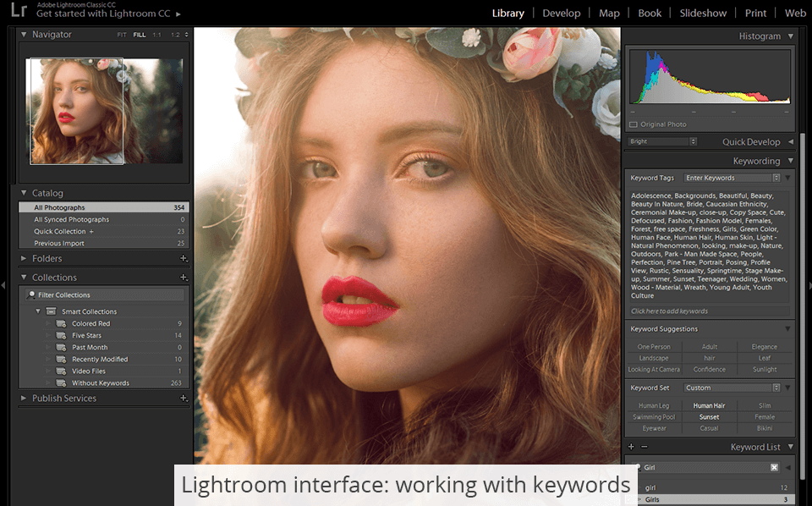Open the Book module
Image resolution: width=812 pixels, height=506 pixels.
pyautogui.click(x=650, y=14)
